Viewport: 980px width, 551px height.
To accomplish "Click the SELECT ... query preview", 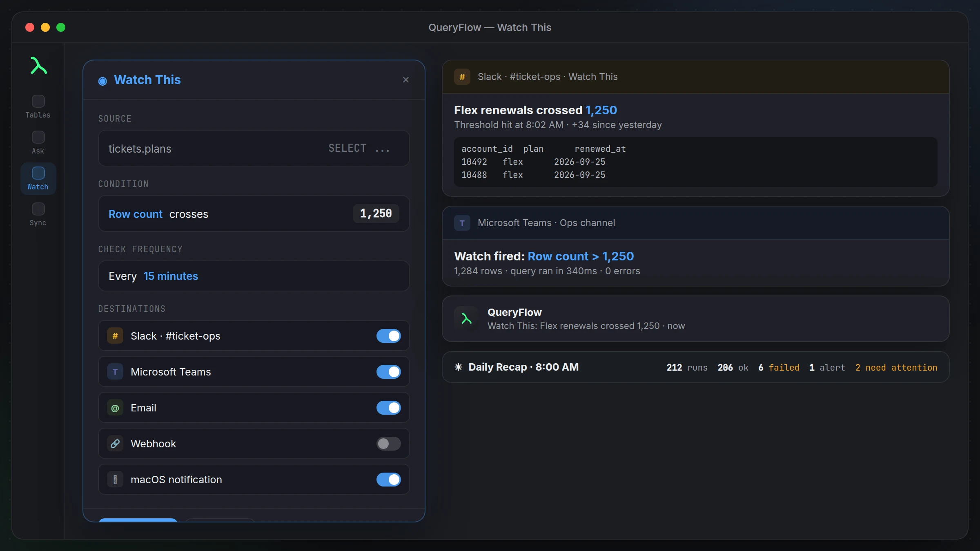I will point(359,148).
